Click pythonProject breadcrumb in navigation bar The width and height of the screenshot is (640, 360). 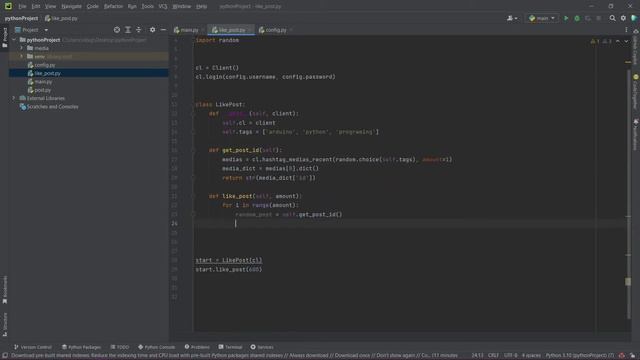click(21, 18)
